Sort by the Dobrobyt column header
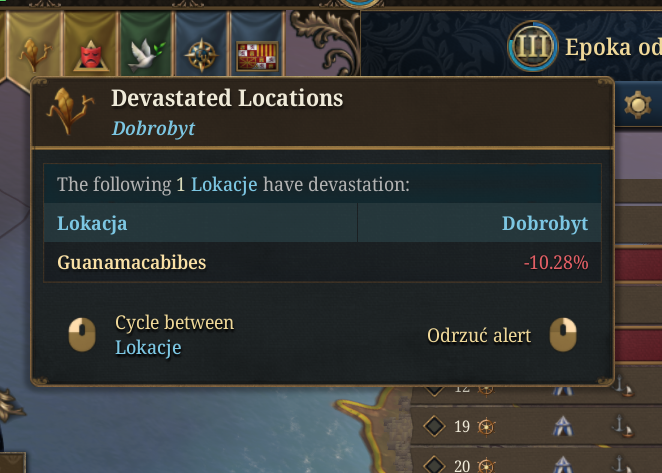Image resolution: width=662 pixels, height=473 pixels. [544, 224]
